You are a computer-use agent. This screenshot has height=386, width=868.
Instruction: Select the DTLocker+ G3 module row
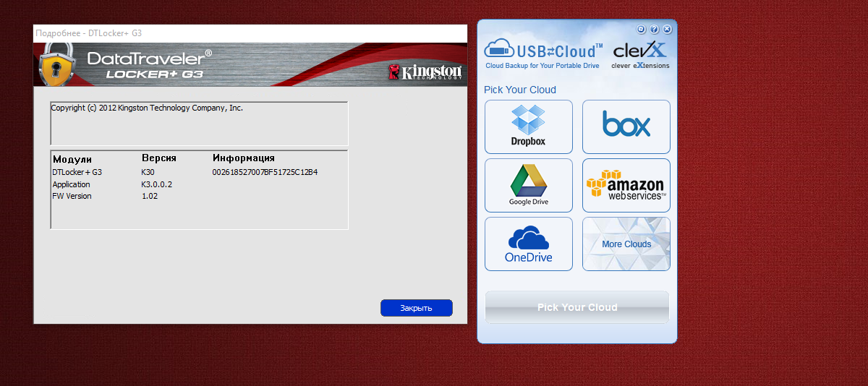(185, 173)
